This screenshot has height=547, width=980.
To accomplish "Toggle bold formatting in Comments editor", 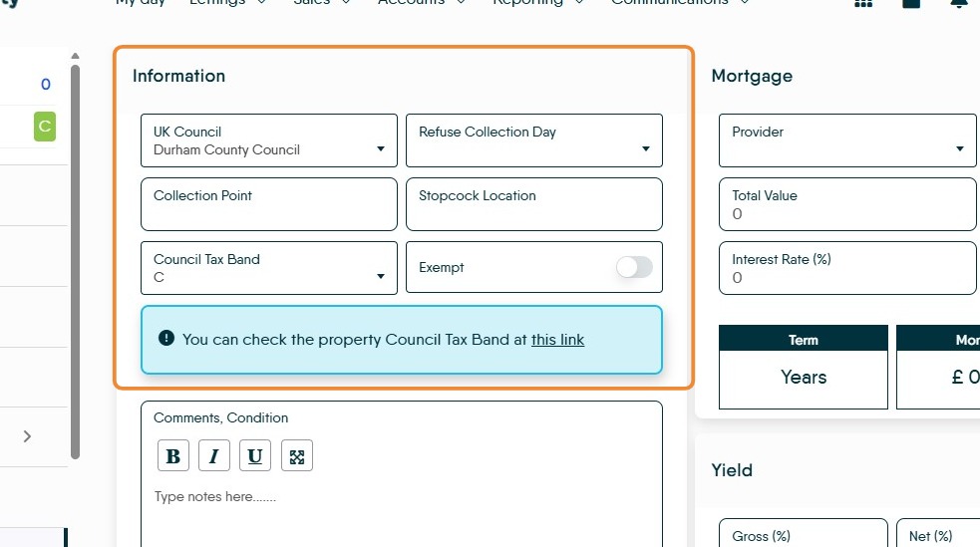I will 173,456.
